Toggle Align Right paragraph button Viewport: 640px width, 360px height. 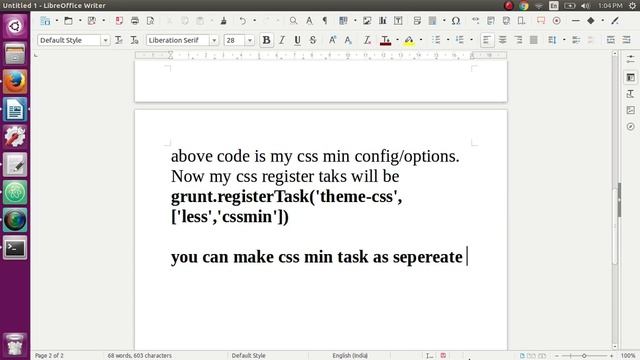[x=518, y=40]
